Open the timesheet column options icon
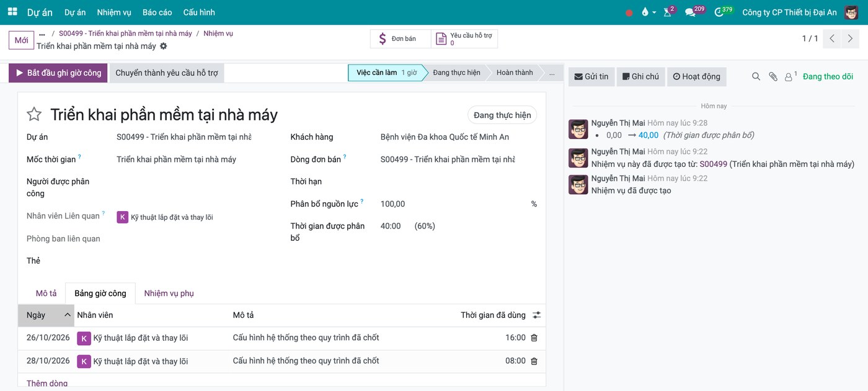868x391 pixels. point(536,315)
